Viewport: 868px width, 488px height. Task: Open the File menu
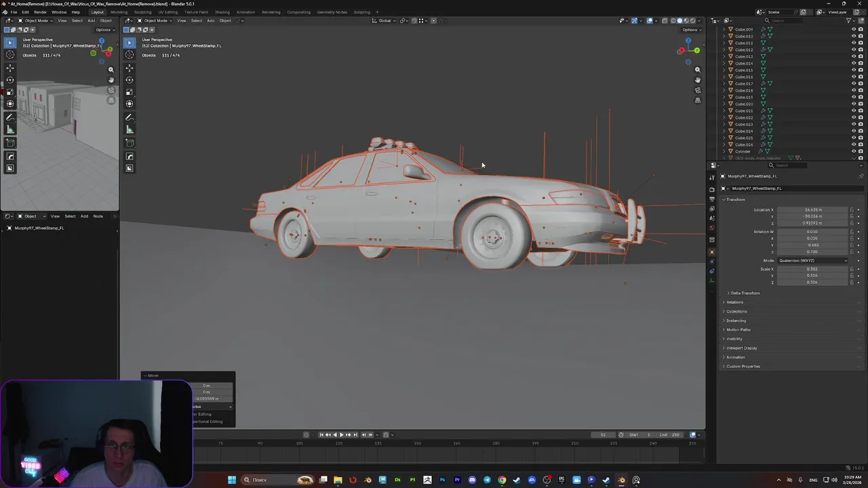point(14,12)
